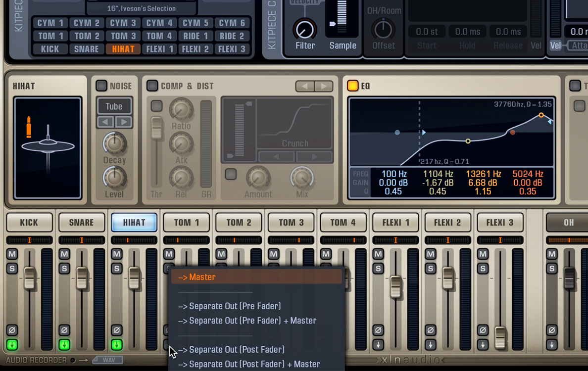Click the FLEXI 1 channel fader
Screen dimensions: 588x371
pyautogui.click(x=395, y=287)
